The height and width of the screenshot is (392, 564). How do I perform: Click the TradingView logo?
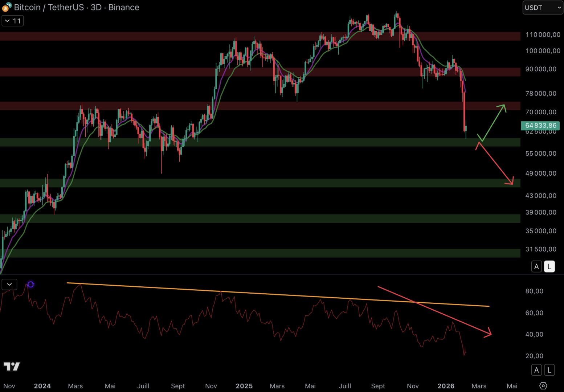(12, 366)
